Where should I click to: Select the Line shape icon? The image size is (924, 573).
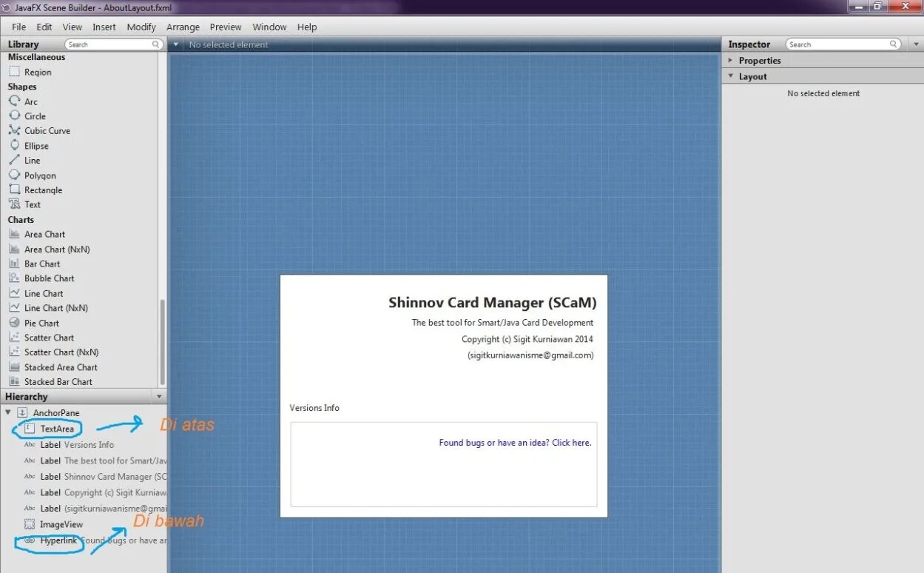pos(14,160)
